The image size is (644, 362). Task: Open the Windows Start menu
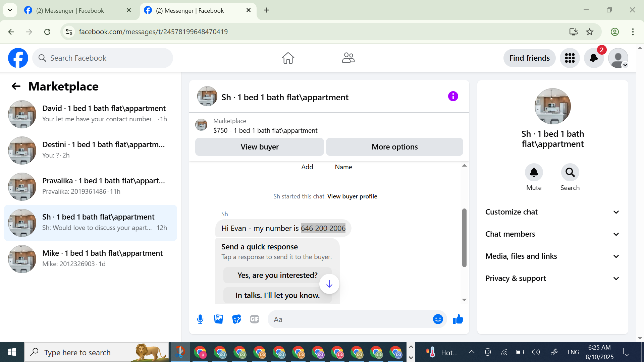click(x=12, y=352)
